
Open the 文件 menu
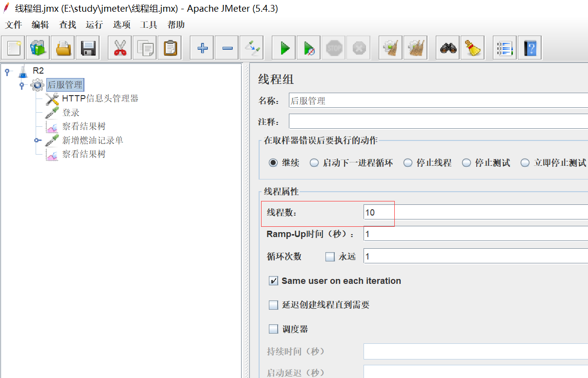[14, 25]
